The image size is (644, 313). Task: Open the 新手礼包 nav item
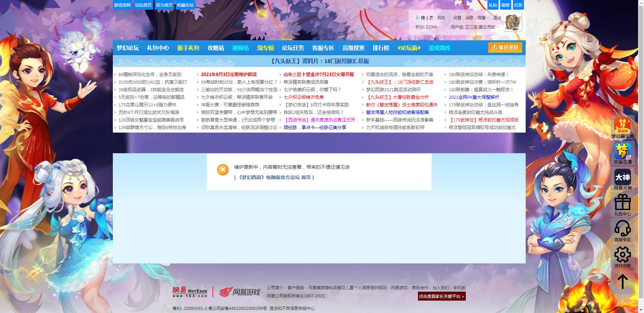click(x=188, y=48)
